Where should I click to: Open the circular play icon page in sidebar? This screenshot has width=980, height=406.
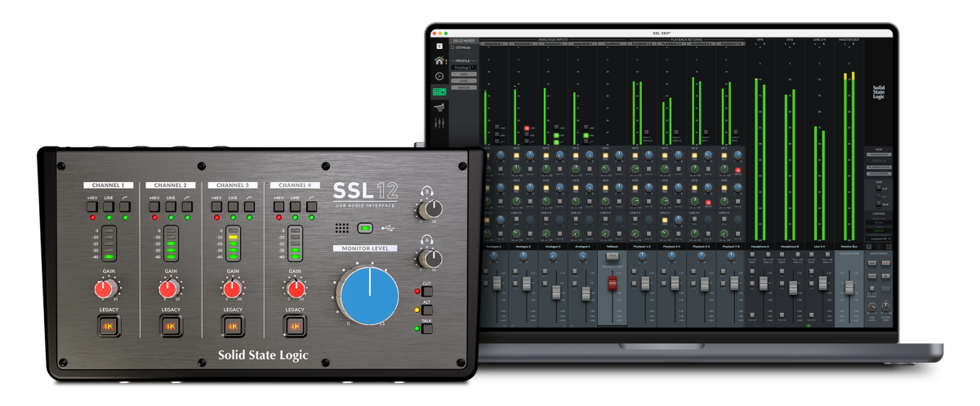coord(439,76)
